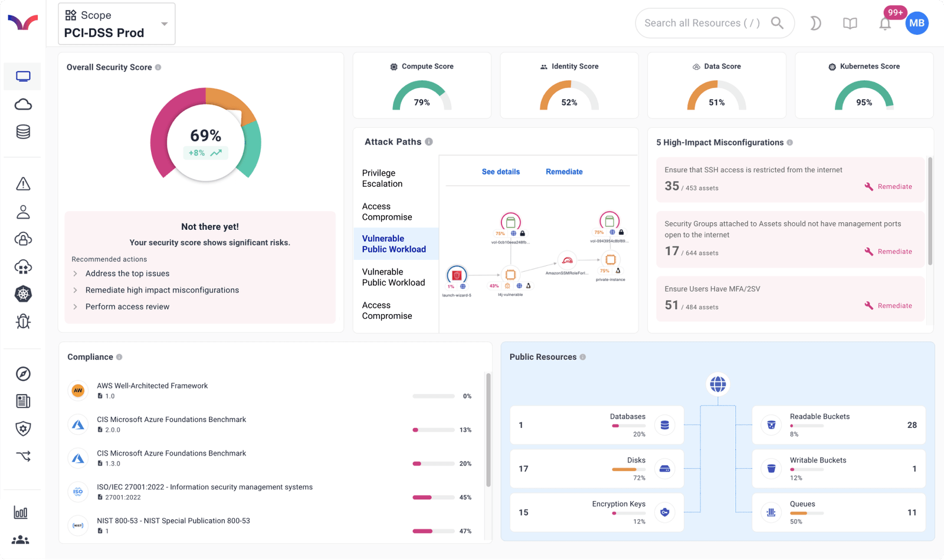Expand the Address the top issues recommendation

click(127, 274)
